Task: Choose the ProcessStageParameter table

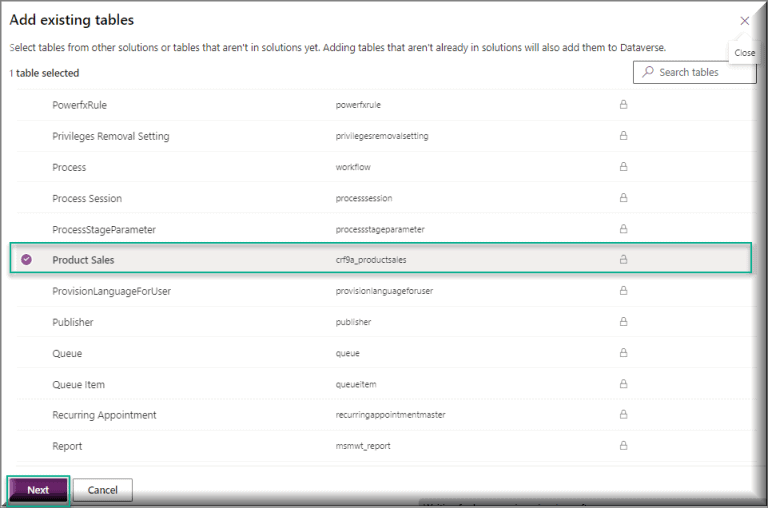Action: (x=104, y=229)
